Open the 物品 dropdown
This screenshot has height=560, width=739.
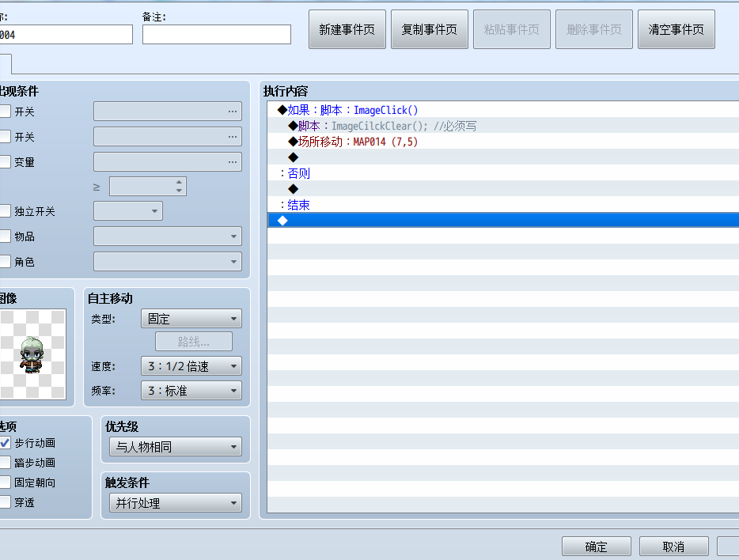click(x=168, y=236)
